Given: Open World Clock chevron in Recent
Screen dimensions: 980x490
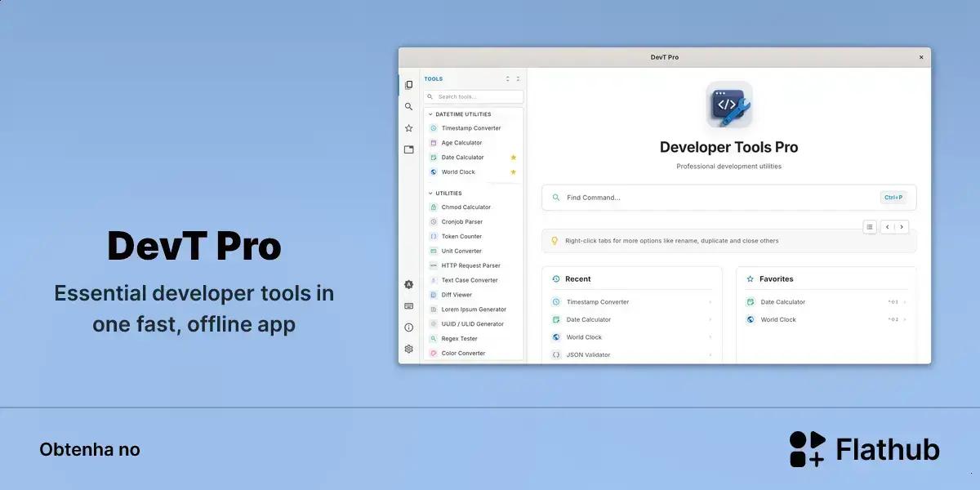Looking at the screenshot, I should click(x=710, y=337).
